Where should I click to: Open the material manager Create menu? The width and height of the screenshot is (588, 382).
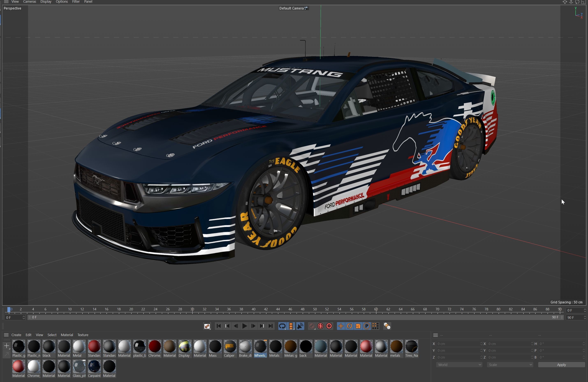pyautogui.click(x=16, y=335)
